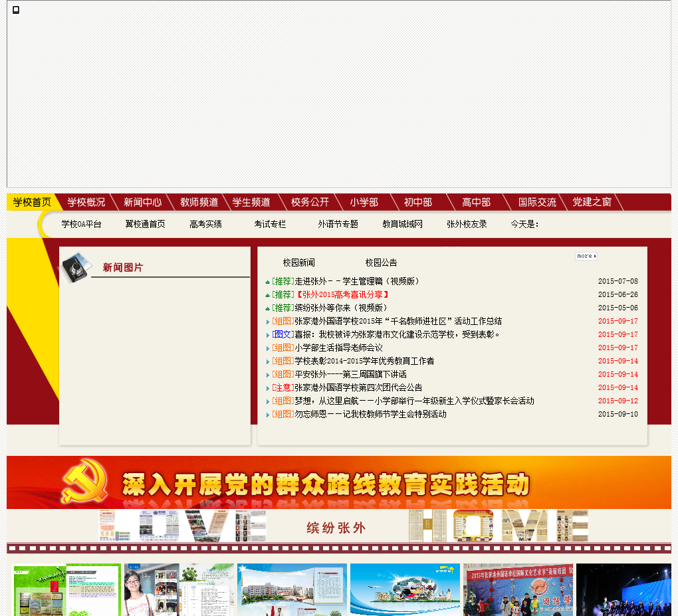Click date 2015-07-08 in the news list
The image size is (678, 616).
tap(618, 281)
